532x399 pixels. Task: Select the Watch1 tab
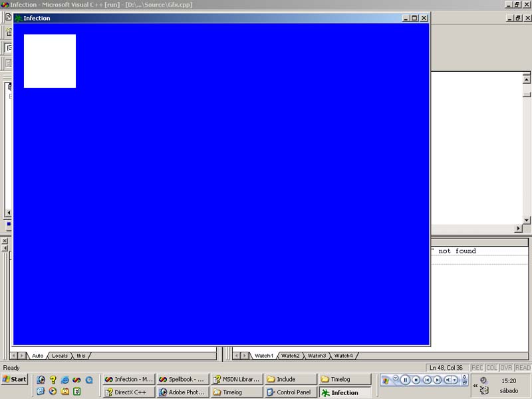click(x=264, y=356)
